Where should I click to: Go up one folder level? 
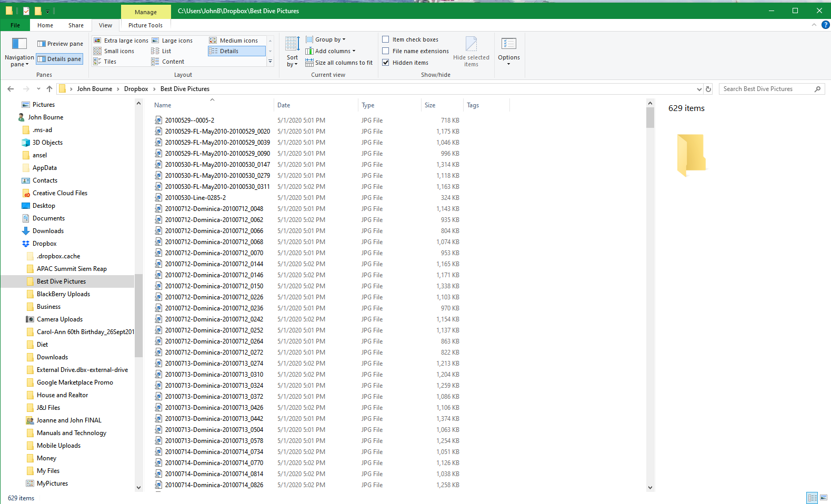[49, 89]
